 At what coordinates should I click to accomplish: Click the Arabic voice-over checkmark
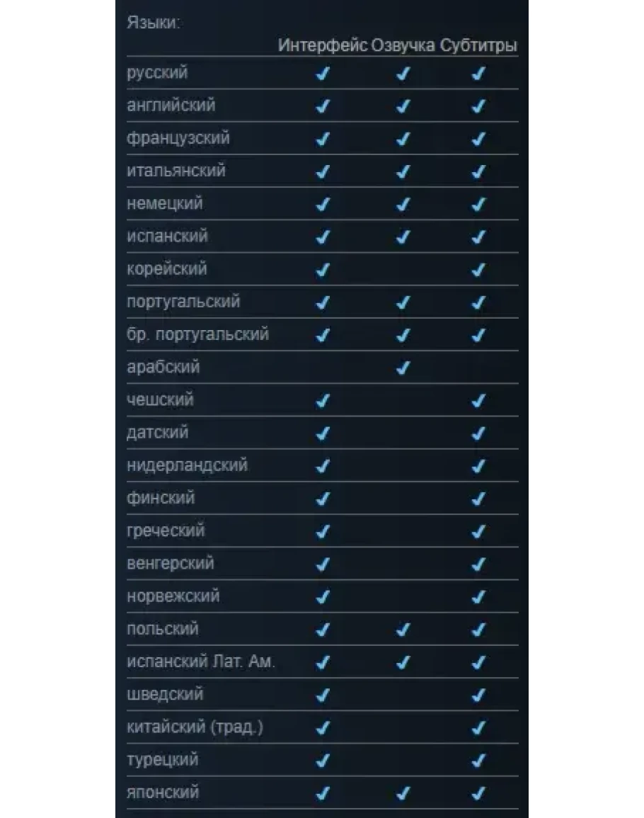(403, 368)
